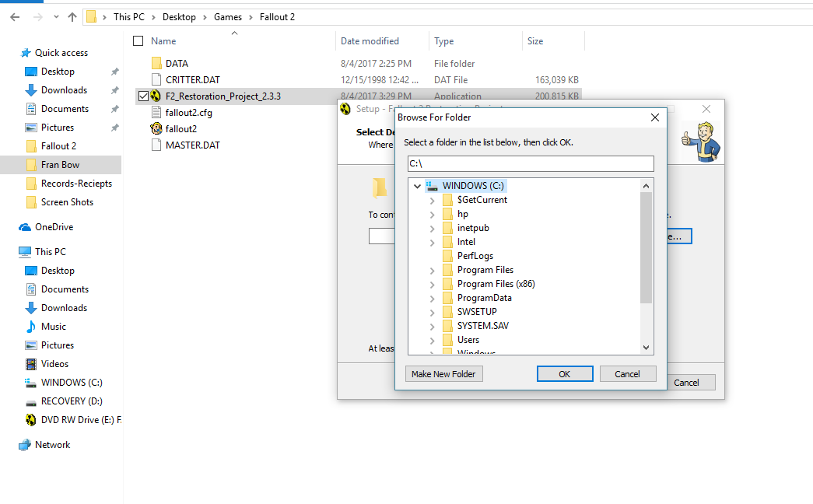Select the CRITTER.DAT file icon
813x504 pixels.
156,80
